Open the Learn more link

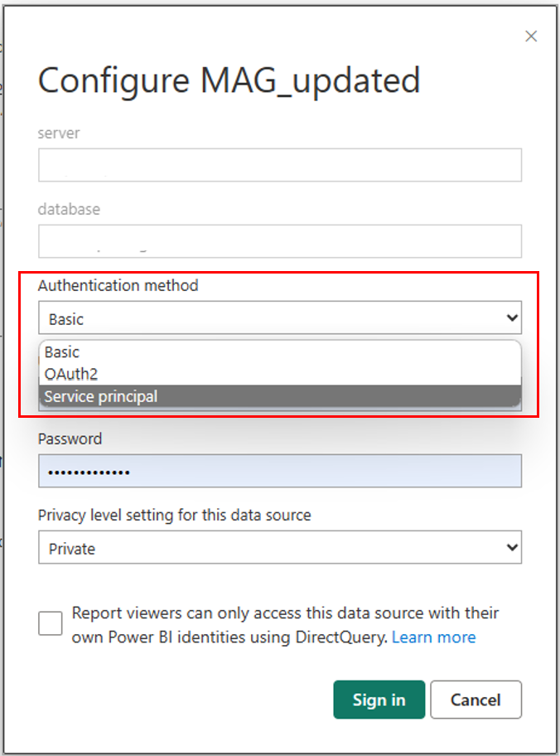point(434,637)
